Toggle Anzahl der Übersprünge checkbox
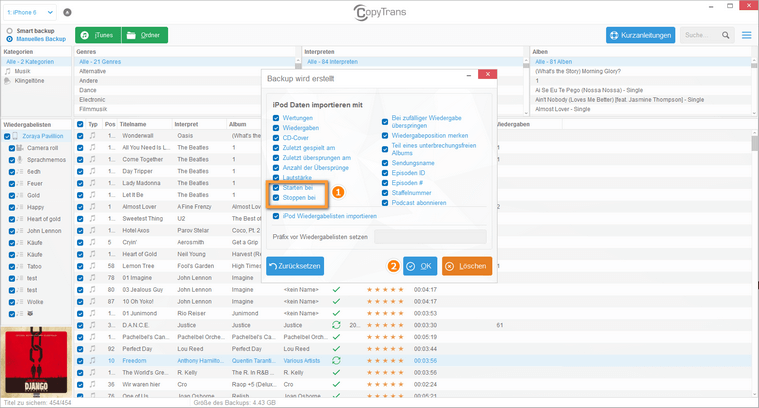This screenshot has width=759, height=408. click(276, 167)
